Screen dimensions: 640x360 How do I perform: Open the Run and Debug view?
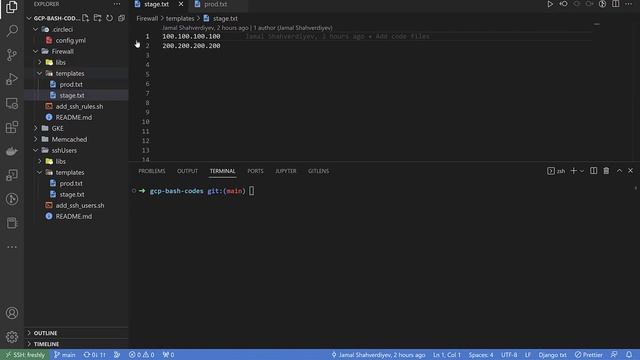click(x=12, y=79)
